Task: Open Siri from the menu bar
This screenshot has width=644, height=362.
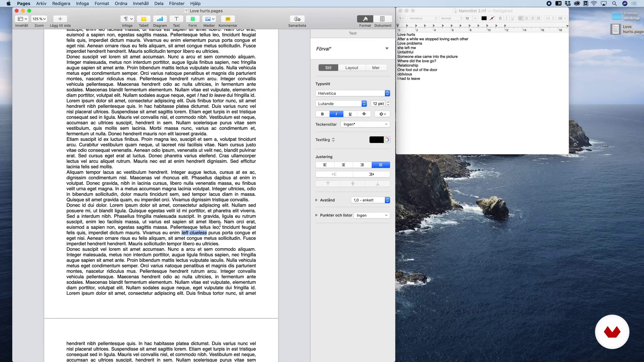Action: pos(625,4)
